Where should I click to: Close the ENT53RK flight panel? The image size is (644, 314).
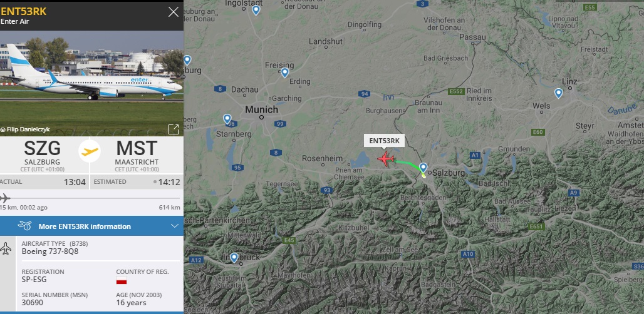click(x=174, y=12)
